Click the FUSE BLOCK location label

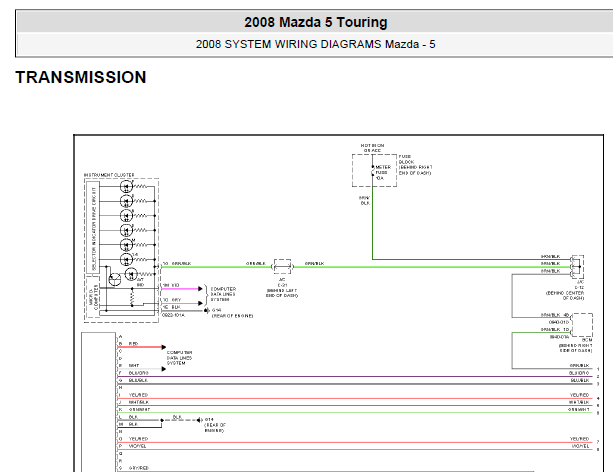pos(415,165)
